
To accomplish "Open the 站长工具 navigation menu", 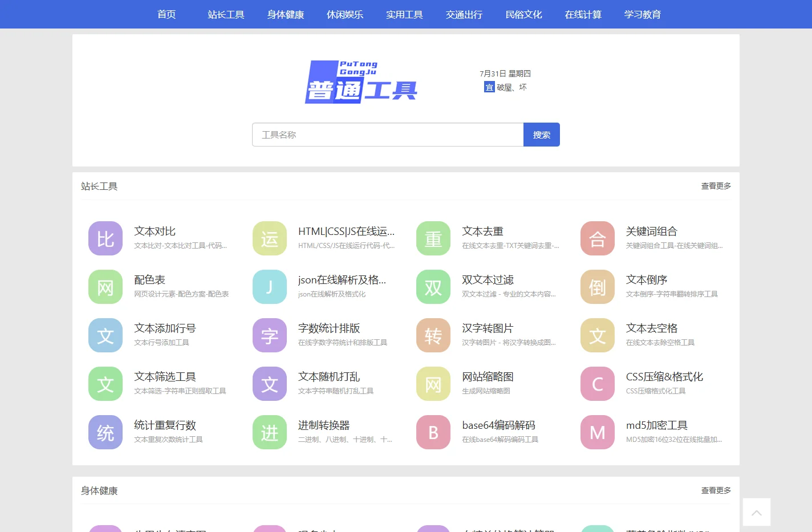I will pos(226,14).
